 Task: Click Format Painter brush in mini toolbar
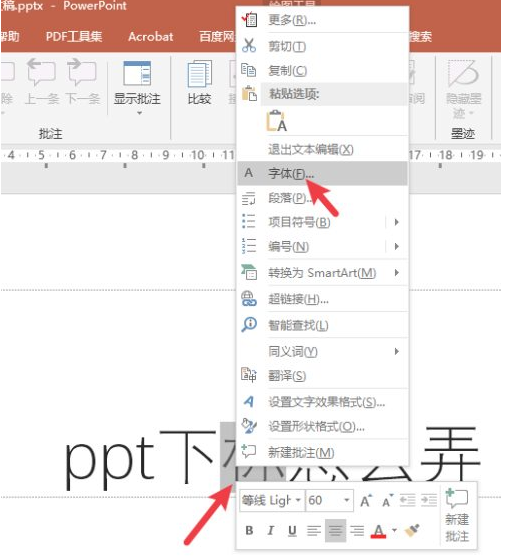[412, 530]
